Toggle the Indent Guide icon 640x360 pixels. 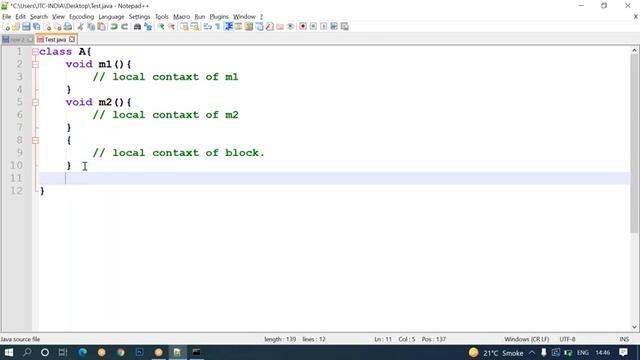click(x=229, y=27)
